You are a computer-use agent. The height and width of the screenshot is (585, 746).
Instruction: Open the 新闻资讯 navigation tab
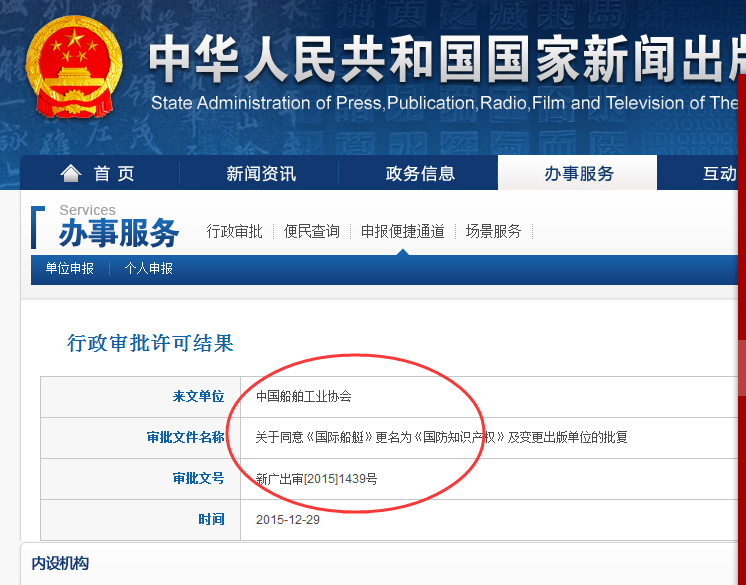pos(261,173)
